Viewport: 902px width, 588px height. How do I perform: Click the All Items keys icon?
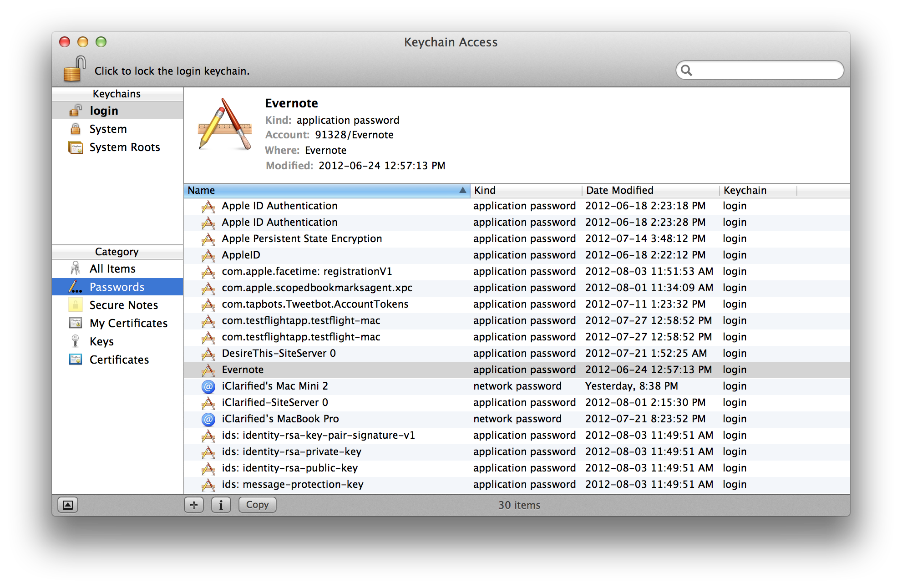[76, 269]
